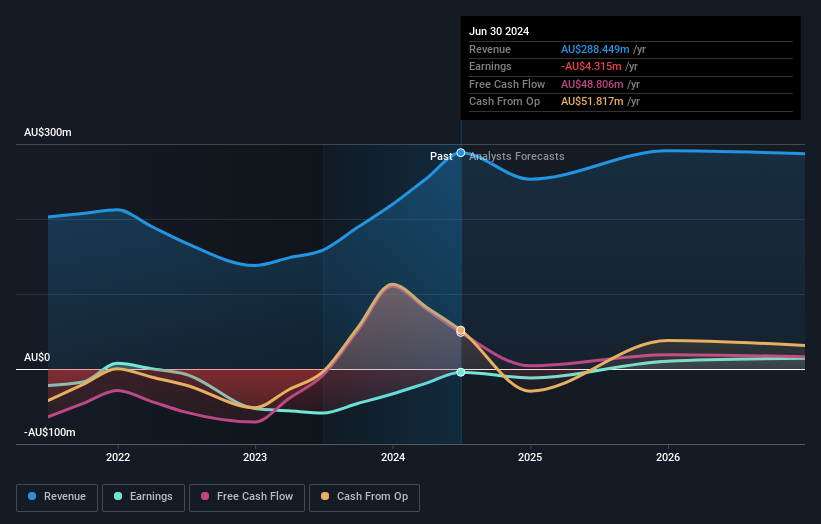The image size is (821, 524).
Task: Click the 2025 x-axis label
Action: (530, 457)
